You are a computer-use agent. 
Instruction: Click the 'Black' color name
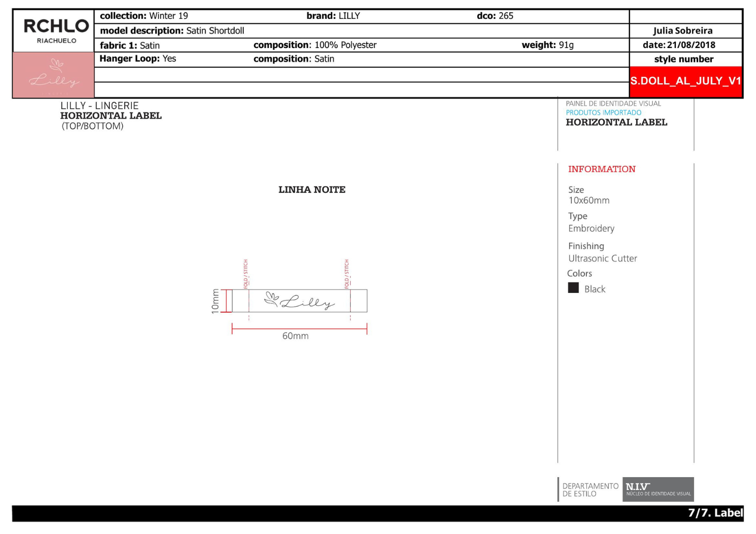click(x=595, y=289)
